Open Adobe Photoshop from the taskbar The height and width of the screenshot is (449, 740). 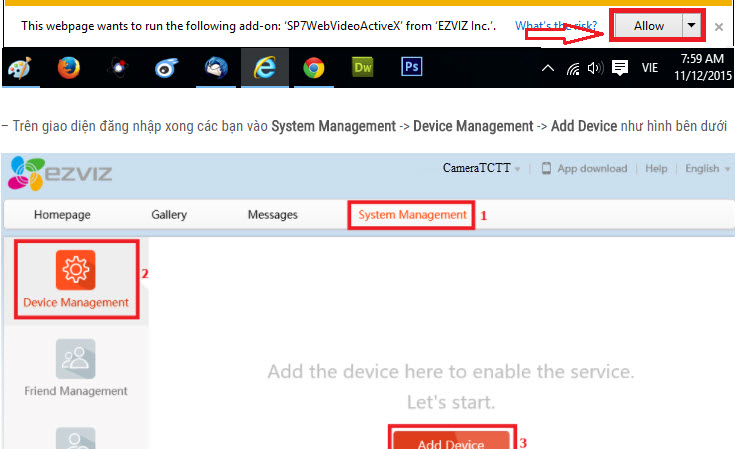point(411,68)
